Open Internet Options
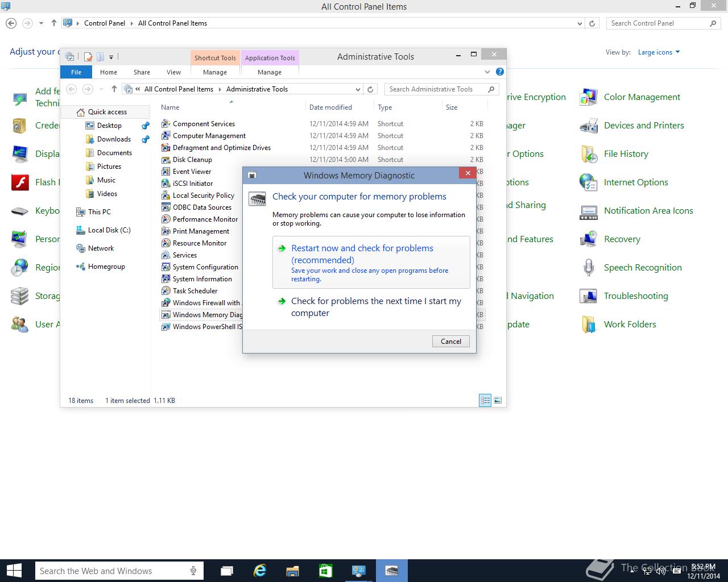Image resolution: width=728 pixels, height=582 pixels. click(624, 182)
